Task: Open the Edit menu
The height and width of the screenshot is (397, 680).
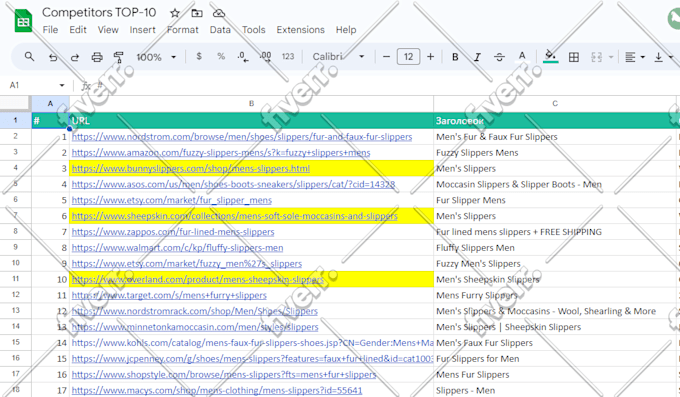Action: (78, 30)
